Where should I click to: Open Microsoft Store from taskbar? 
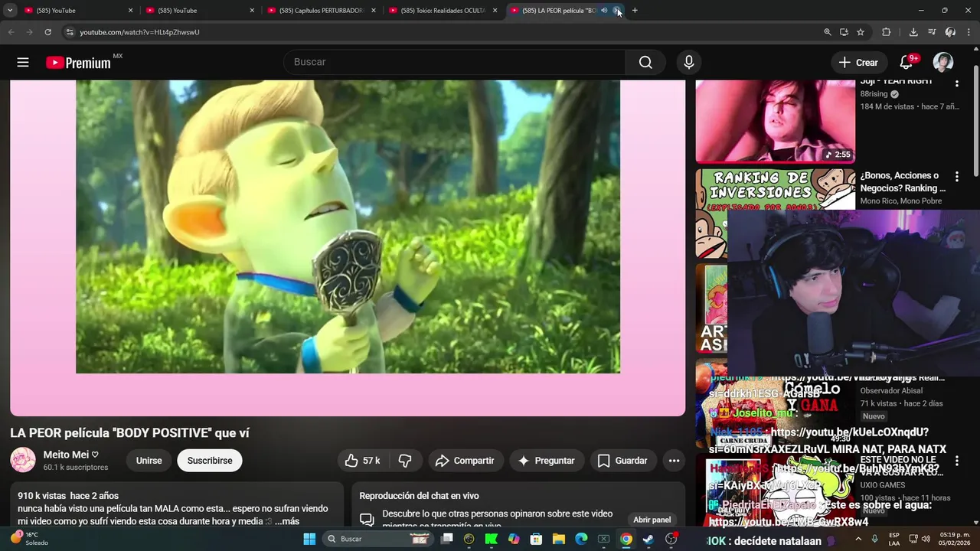536,539
